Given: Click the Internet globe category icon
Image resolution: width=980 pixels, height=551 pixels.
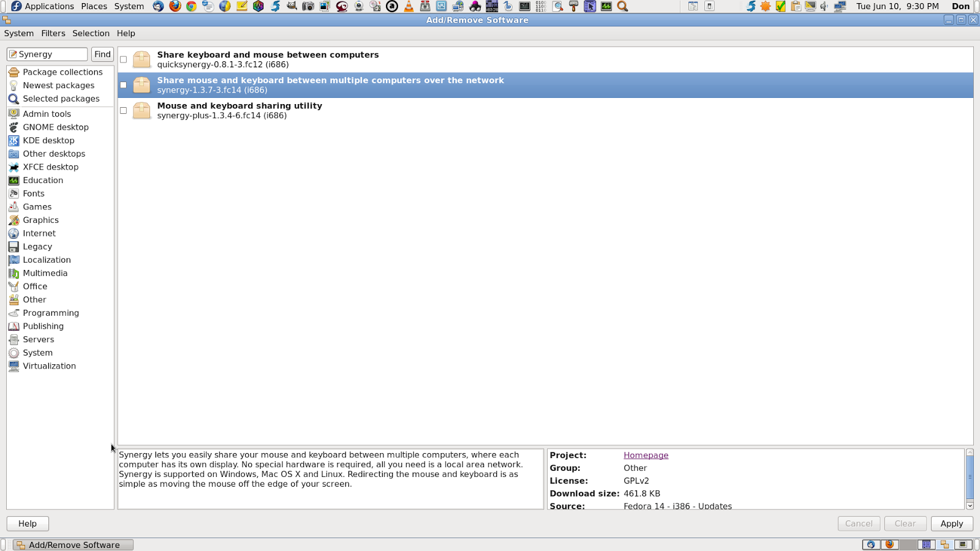Looking at the screenshot, I should click(x=13, y=233).
